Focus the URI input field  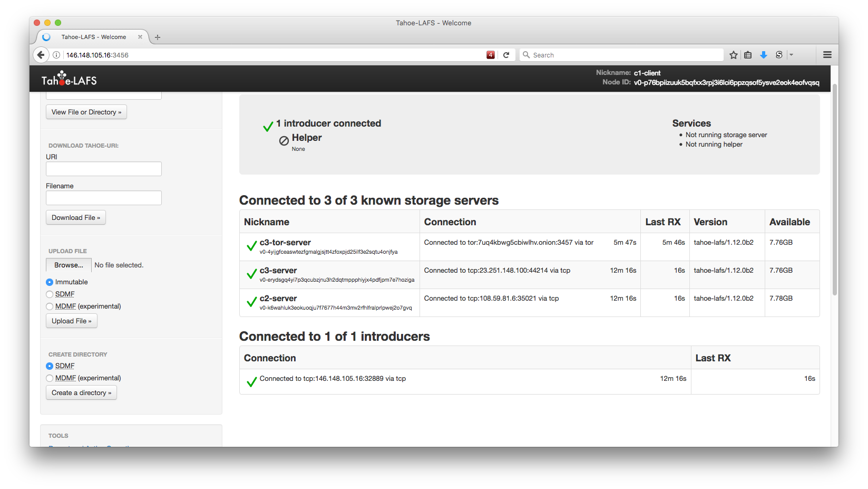104,169
